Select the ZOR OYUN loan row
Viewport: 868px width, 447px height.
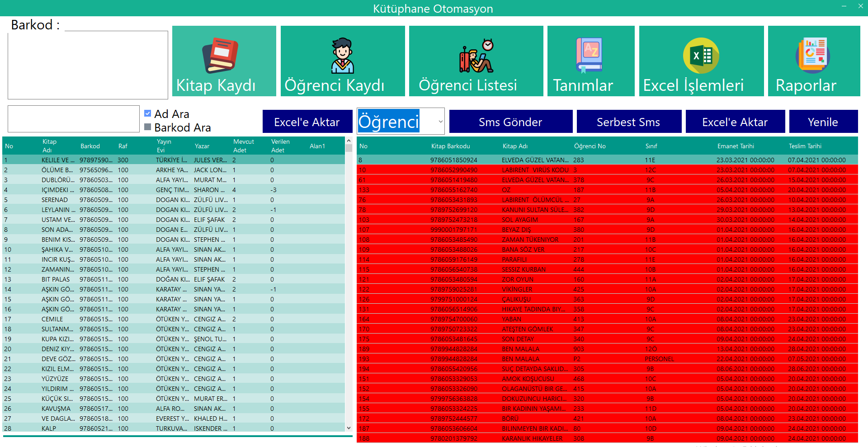click(607, 279)
